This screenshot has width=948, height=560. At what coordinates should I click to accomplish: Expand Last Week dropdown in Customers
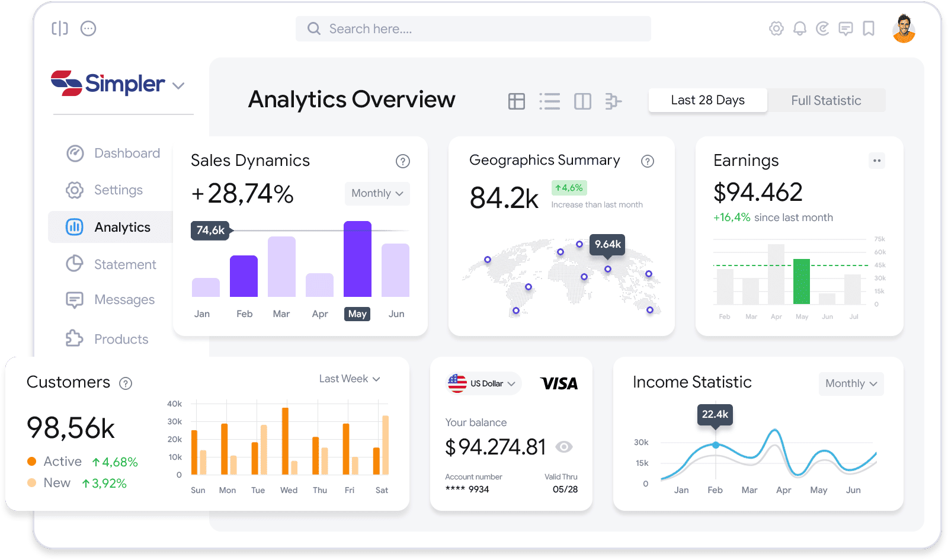(x=350, y=379)
